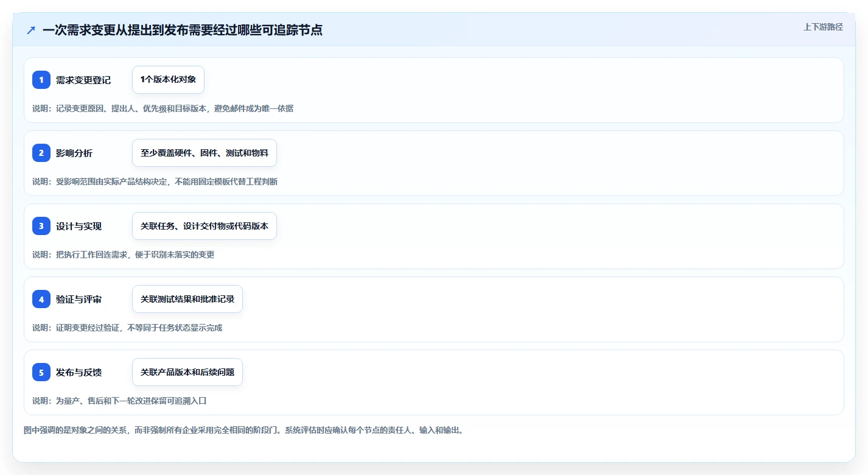The width and height of the screenshot is (868, 475).
Task: Click the '1个版本化对象' chip
Action: click(x=168, y=80)
